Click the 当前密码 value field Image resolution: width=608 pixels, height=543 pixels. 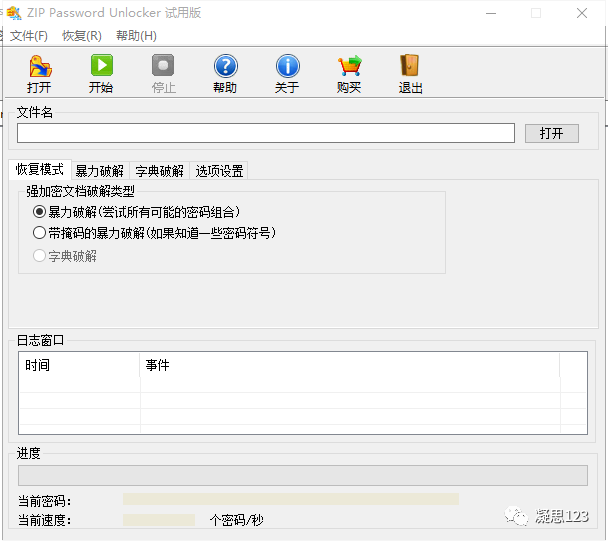pos(291,499)
